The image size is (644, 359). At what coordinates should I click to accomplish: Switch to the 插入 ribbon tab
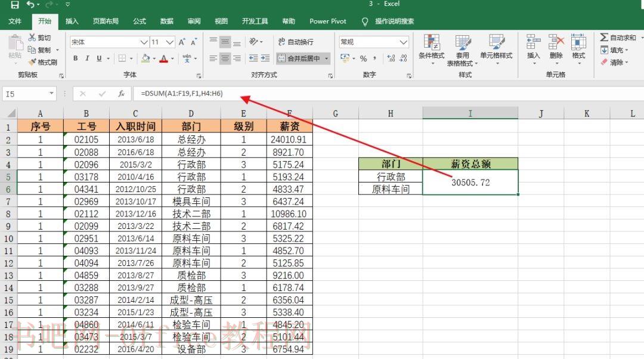(x=72, y=21)
